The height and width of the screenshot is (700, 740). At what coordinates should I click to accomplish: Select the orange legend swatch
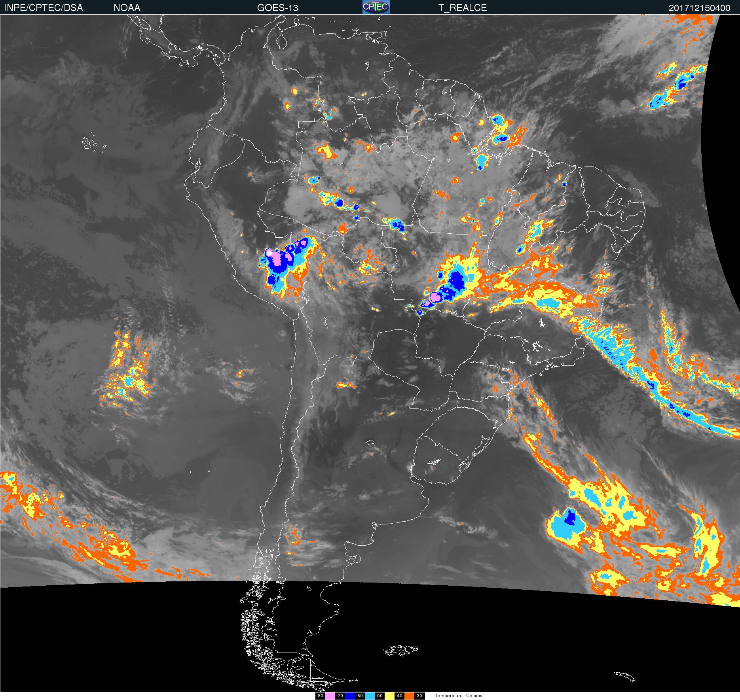[409, 696]
